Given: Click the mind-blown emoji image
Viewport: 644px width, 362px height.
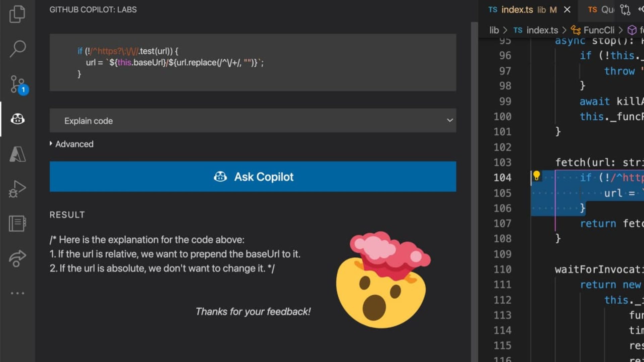Looking at the screenshot, I should 383,279.
